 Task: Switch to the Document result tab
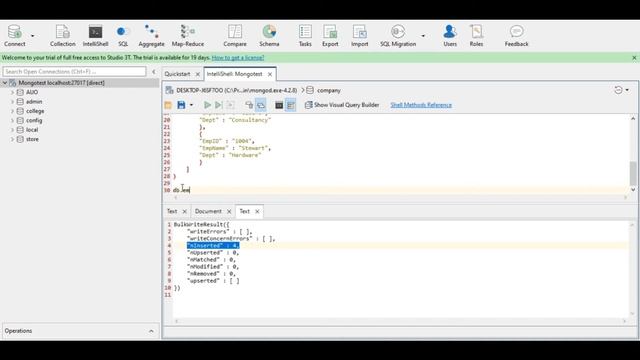click(208, 211)
